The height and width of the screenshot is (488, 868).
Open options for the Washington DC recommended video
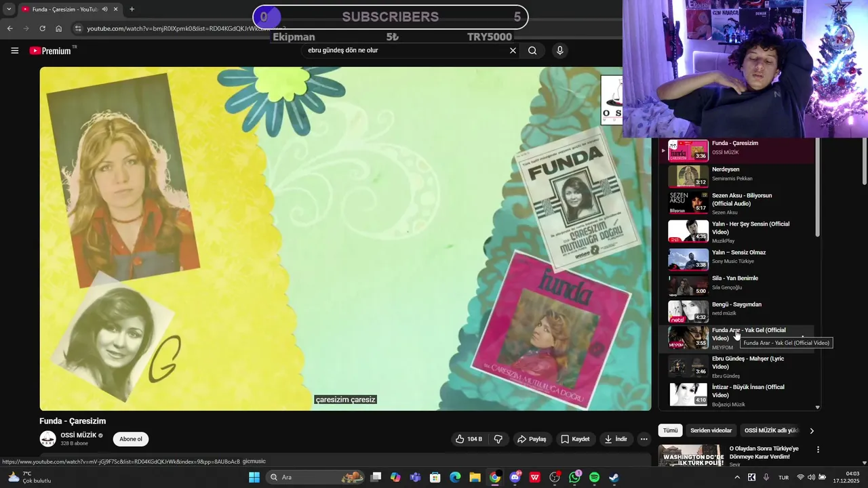[x=818, y=449]
